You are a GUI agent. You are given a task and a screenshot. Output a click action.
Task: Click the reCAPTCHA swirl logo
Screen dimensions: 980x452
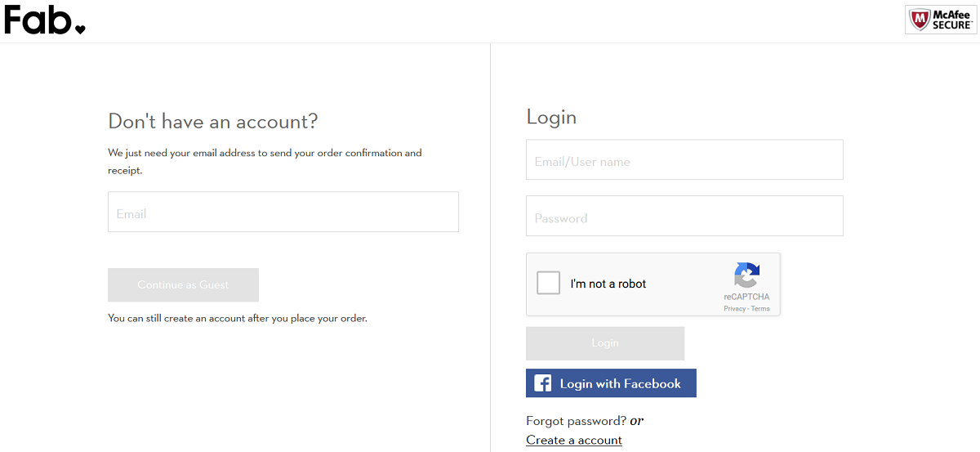coord(746,275)
